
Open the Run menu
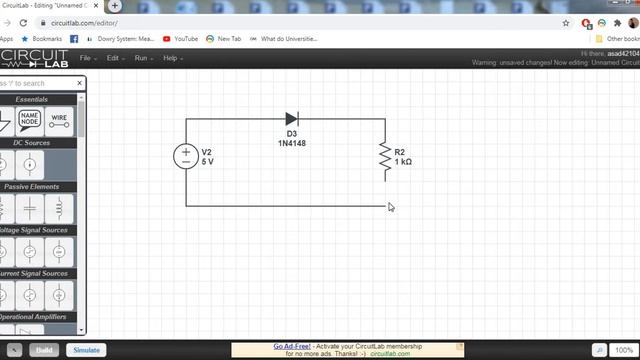(x=144, y=58)
